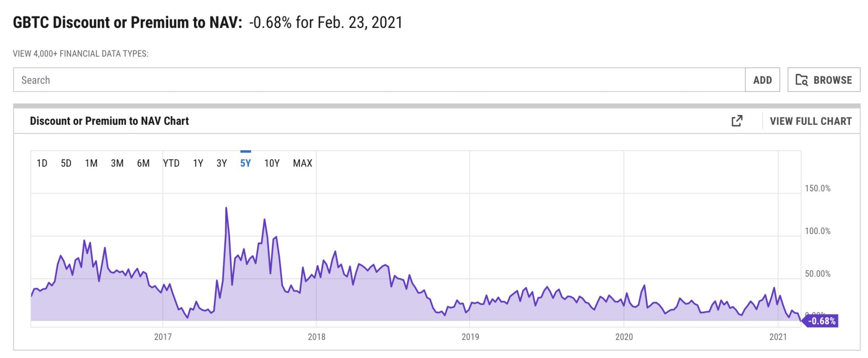Click the ADD button
Image resolution: width=868 pixels, height=358 pixels.
(x=763, y=80)
